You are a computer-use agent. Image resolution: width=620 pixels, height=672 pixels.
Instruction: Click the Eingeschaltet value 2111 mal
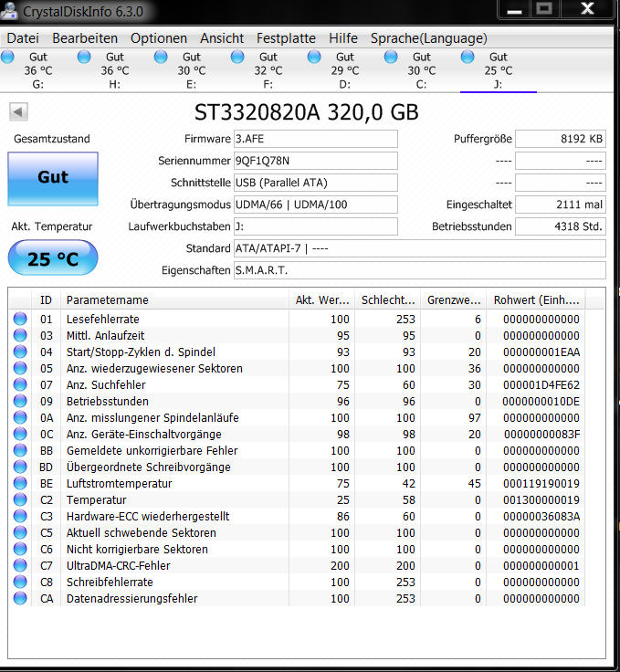point(561,205)
